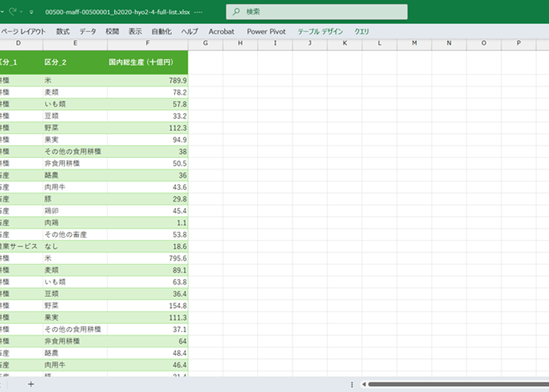This screenshot has width=549, height=392.
Task: Switch to the データ tab
Action: [x=87, y=31]
